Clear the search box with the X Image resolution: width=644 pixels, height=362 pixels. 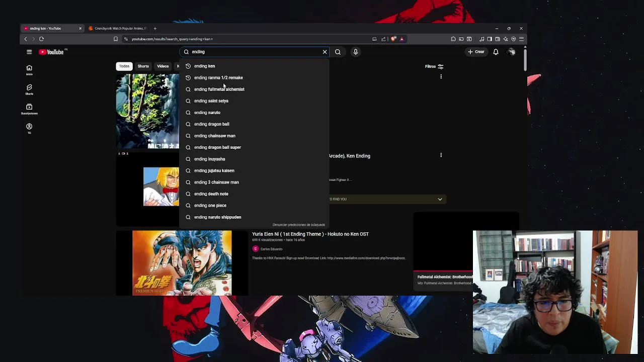325,52
